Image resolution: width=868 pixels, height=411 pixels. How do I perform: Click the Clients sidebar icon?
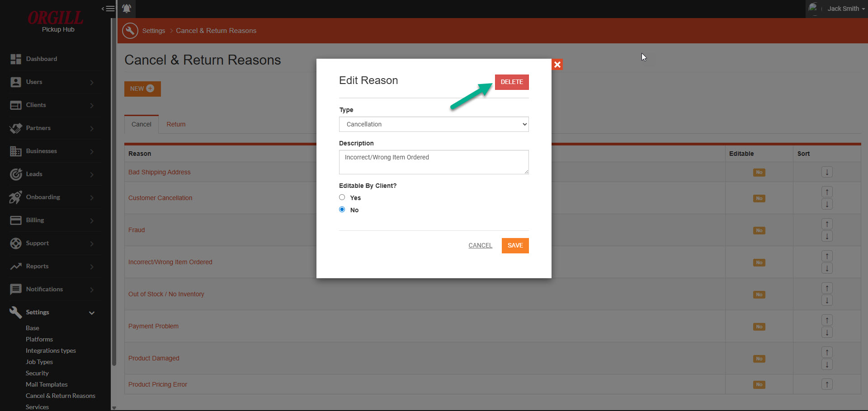click(x=16, y=105)
